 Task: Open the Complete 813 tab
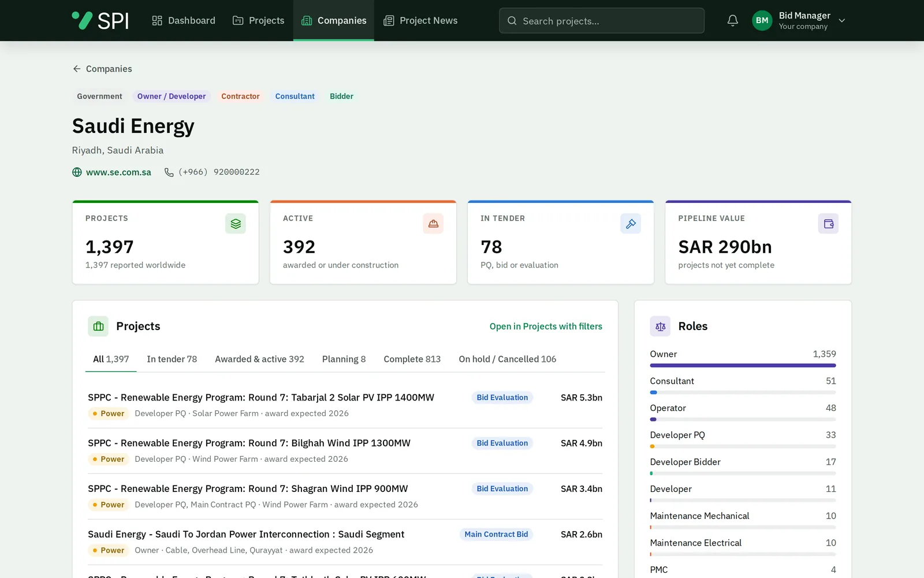(412, 359)
